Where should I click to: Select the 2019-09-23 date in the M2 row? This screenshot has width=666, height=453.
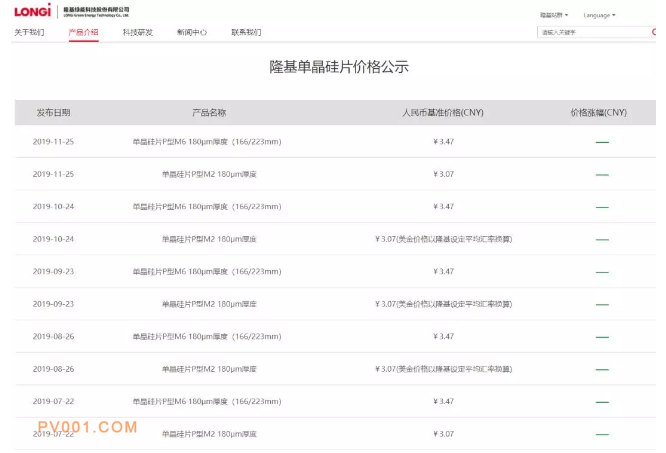click(53, 304)
